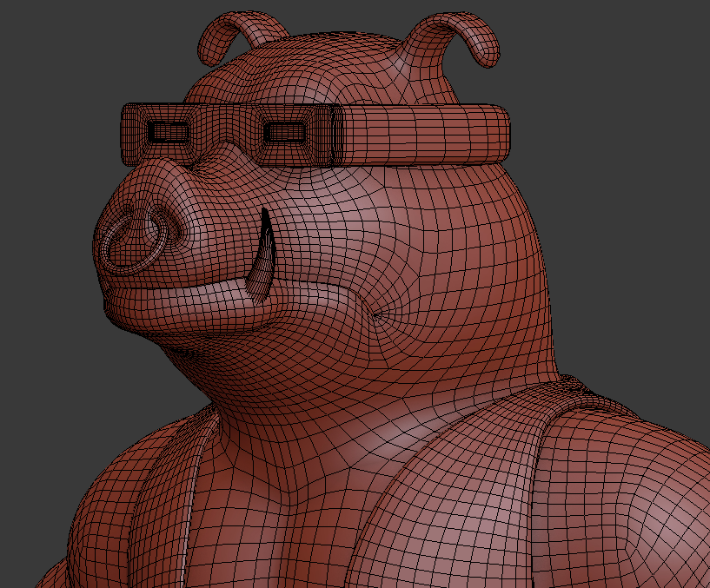Image resolution: width=710 pixels, height=588 pixels.
Task: Select the mesh pole at mouth corner
Action: tap(377, 315)
